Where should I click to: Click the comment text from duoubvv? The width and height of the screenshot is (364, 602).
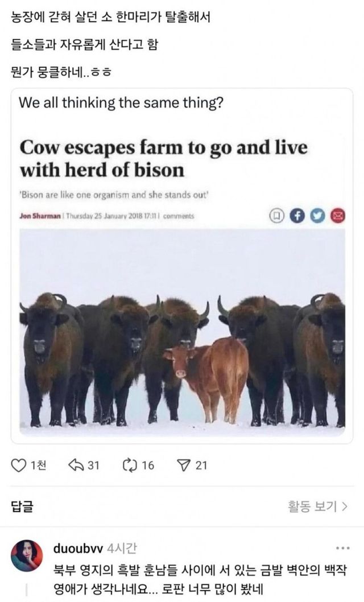point(200,579)
